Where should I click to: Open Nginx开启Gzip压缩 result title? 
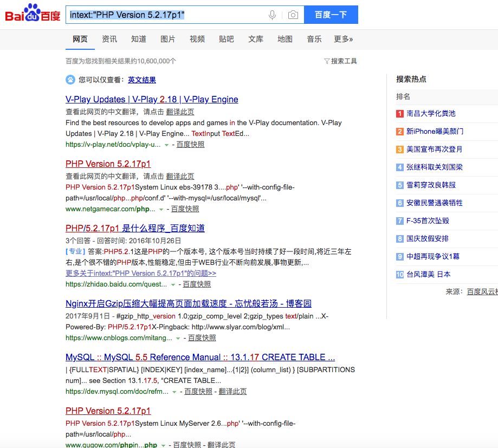pos(189,303)
